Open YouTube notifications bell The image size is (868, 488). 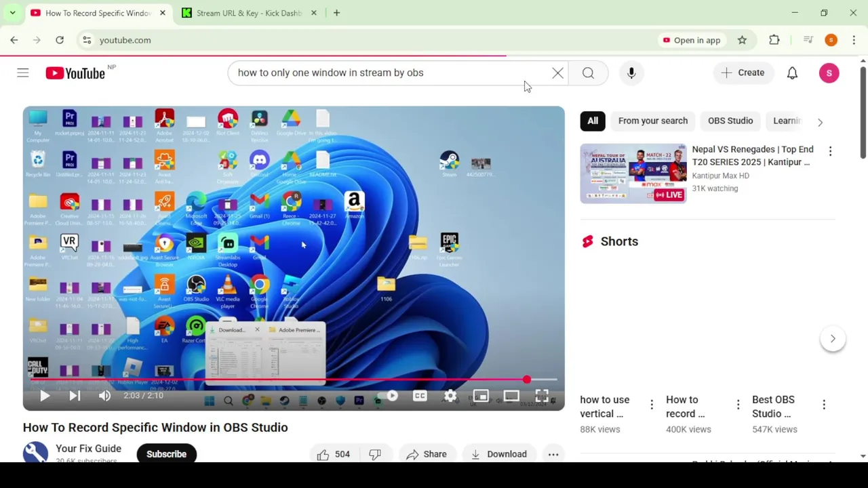click(792, 73)
